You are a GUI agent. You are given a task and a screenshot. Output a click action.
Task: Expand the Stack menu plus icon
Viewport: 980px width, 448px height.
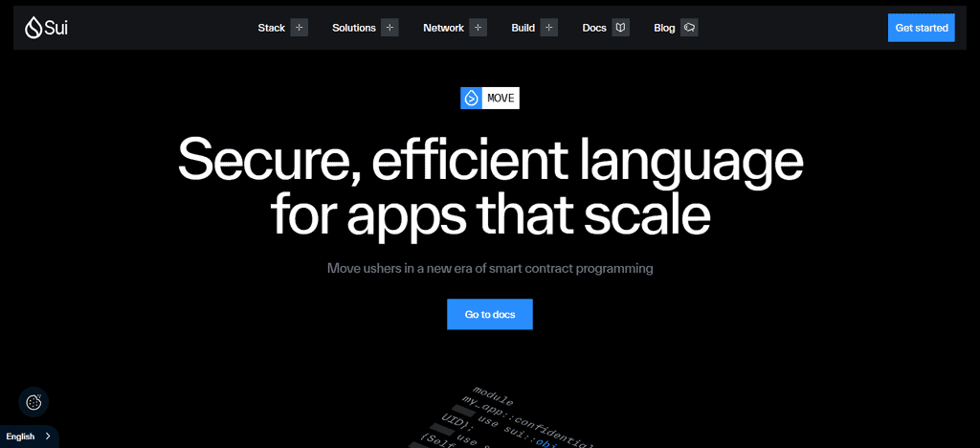pos(300,28)
